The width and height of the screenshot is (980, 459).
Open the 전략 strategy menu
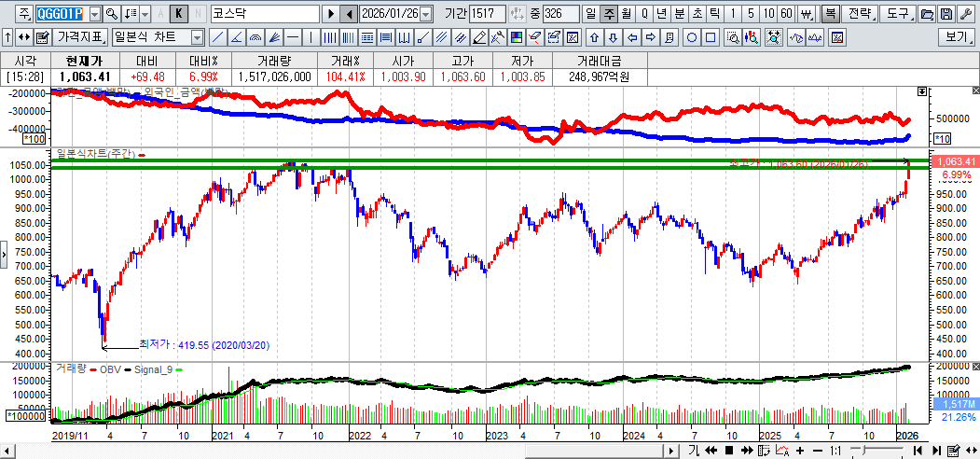pos(859,14)
